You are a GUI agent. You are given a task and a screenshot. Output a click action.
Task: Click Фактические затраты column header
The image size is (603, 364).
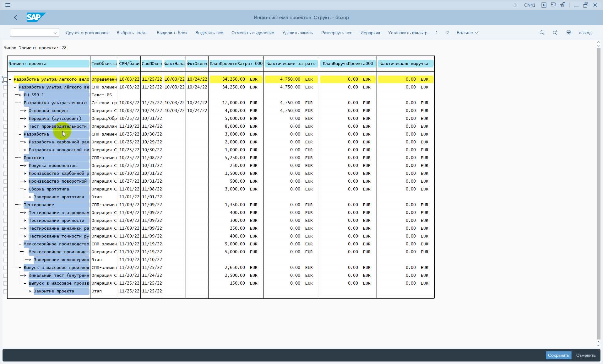tap(291, 63)
